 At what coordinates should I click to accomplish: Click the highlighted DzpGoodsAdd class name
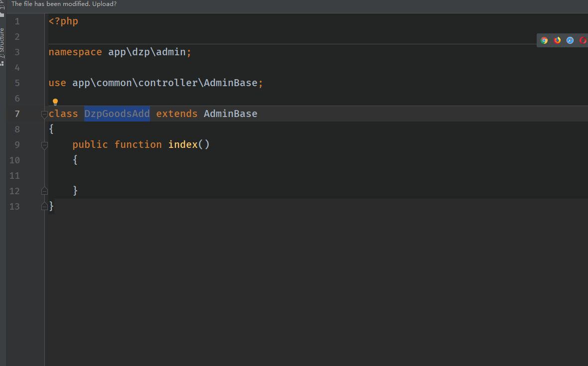pos(117,114)
